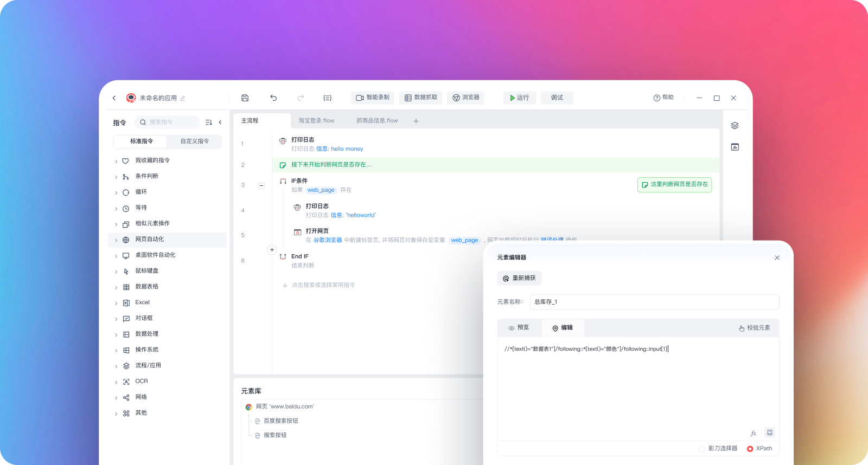Click the save icon in toolbar
The width and height of the screenshot is (868, 465).
coord(245,98)
